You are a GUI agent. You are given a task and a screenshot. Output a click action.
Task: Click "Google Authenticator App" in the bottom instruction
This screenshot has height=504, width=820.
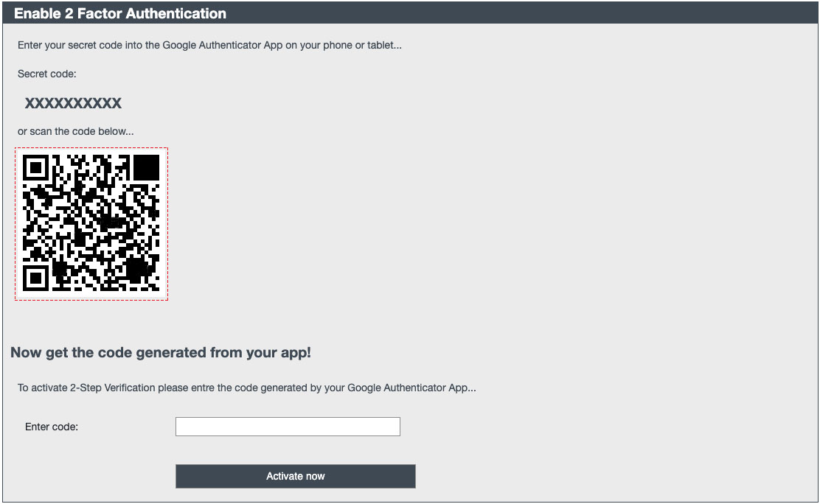click(x=407, y=388)
